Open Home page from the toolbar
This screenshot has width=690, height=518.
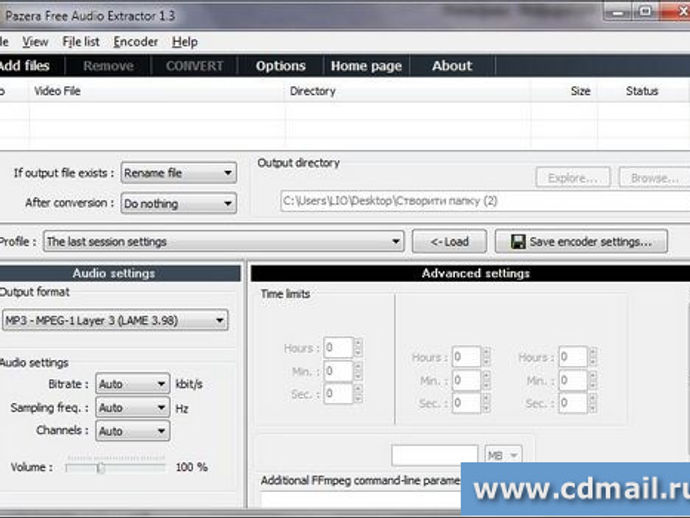[x=366, y=66]
